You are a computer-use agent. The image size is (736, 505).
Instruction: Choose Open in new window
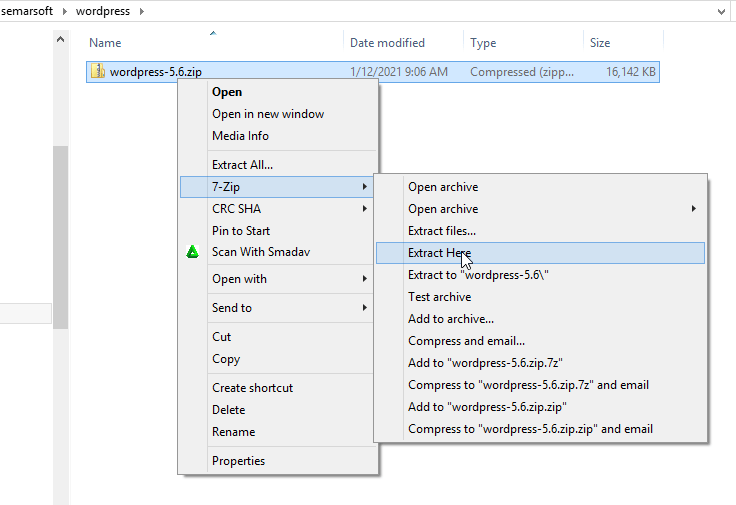click(x=278, y=114)
